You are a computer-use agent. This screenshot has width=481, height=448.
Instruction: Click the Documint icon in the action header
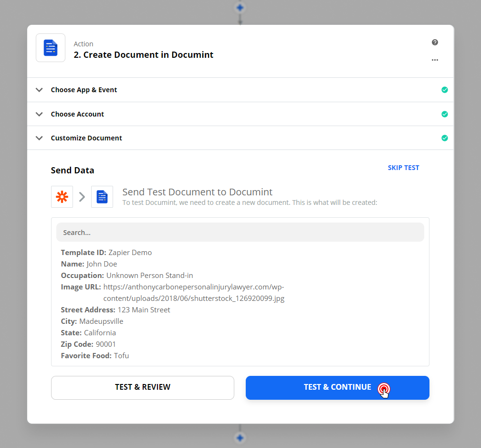pyautogui.click(x=51, y=48)
